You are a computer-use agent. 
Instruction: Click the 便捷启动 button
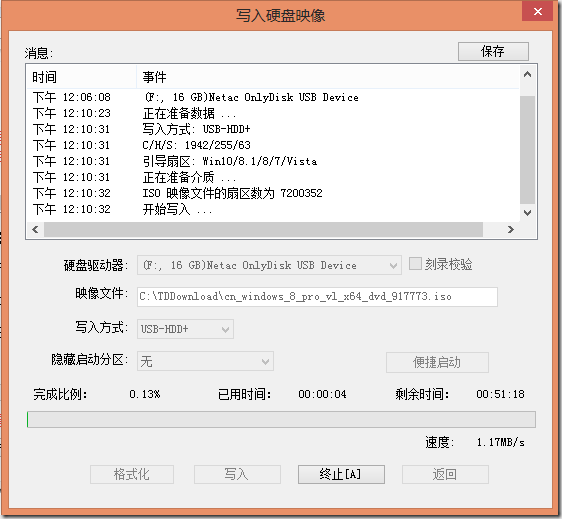tap(437, 362)
